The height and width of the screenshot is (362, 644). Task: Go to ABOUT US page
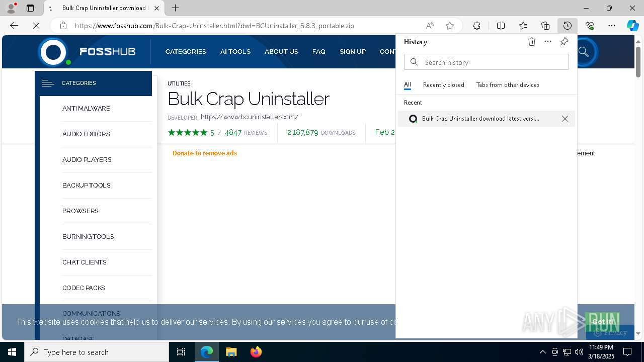point(281,52)
